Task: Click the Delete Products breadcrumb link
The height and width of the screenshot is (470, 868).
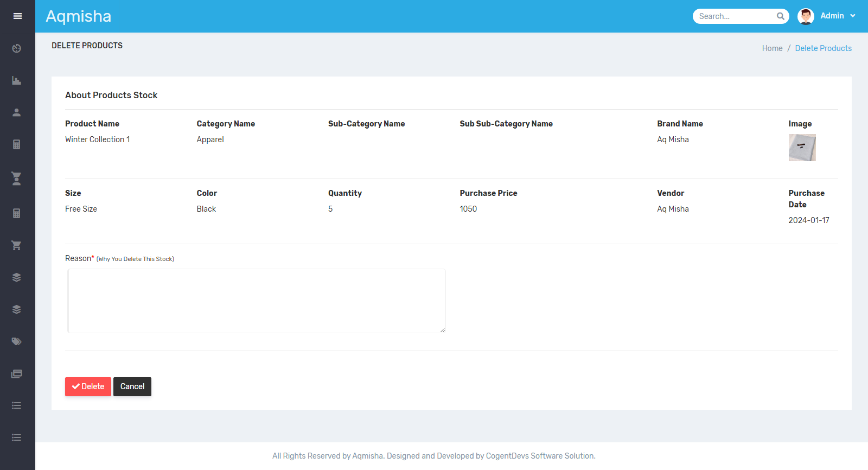Action: coord(823,48)
